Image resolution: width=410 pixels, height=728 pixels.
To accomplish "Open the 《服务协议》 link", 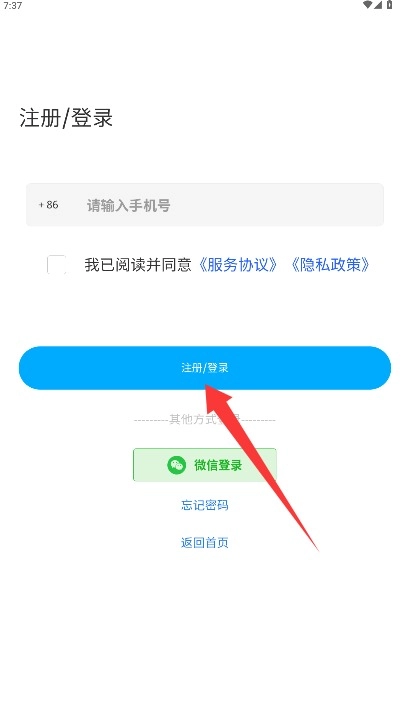I will (x=238, y=265).
